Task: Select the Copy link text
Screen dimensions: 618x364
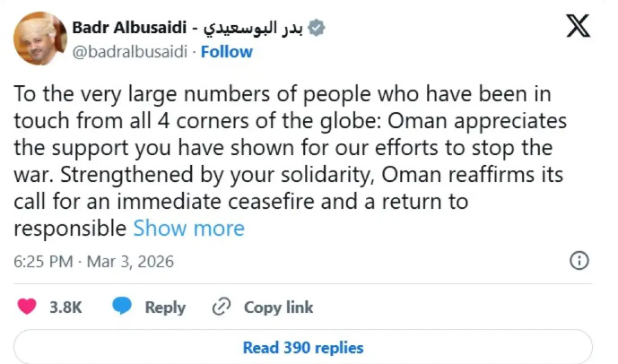Action: (278, 308)
